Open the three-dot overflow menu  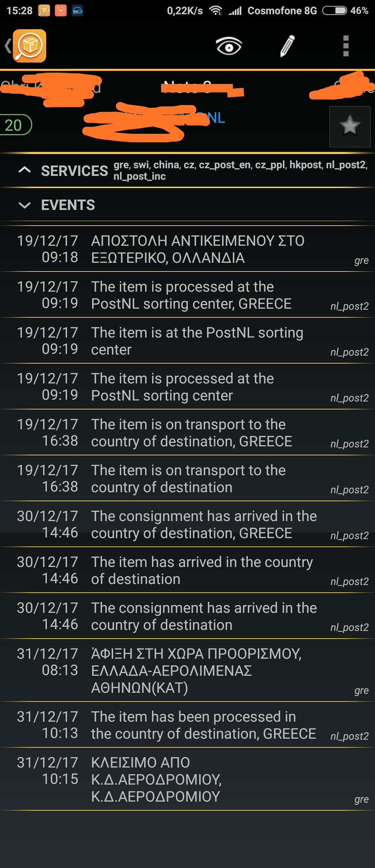click(345, 46)
